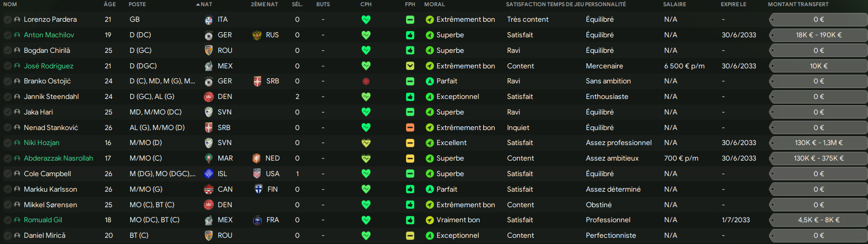Click the thumbs-up sharpness icon for Markku Karlsson
The width and height of the screenshot is (868, 244).
coord(410,190)
